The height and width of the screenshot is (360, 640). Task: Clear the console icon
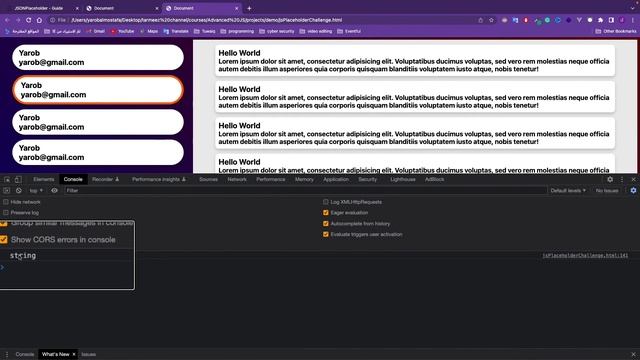click(19, 191)
